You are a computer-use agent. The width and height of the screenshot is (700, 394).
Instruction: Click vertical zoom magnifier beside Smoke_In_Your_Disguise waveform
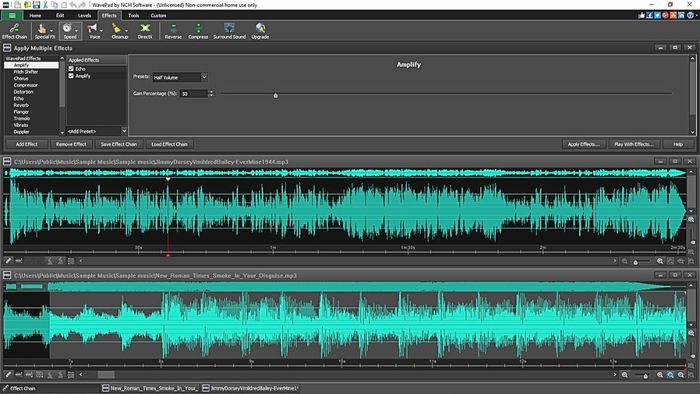click(692, 333)
